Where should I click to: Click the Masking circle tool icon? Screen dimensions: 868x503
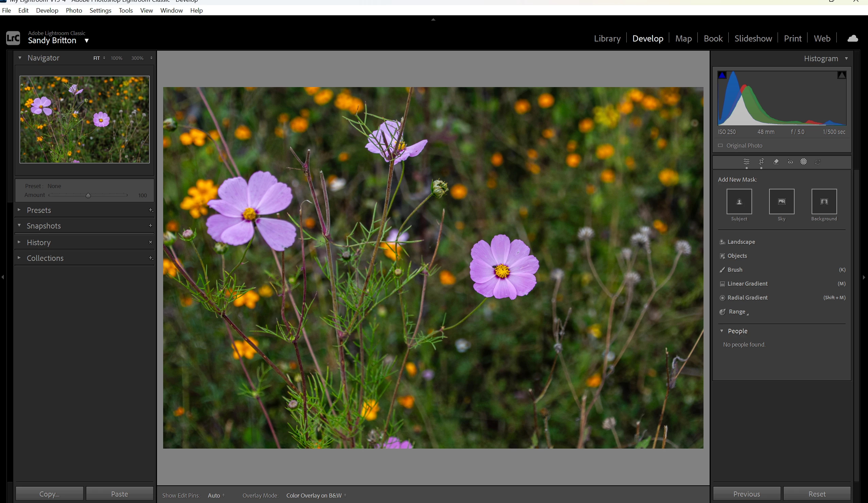click(x=803, y=162)
